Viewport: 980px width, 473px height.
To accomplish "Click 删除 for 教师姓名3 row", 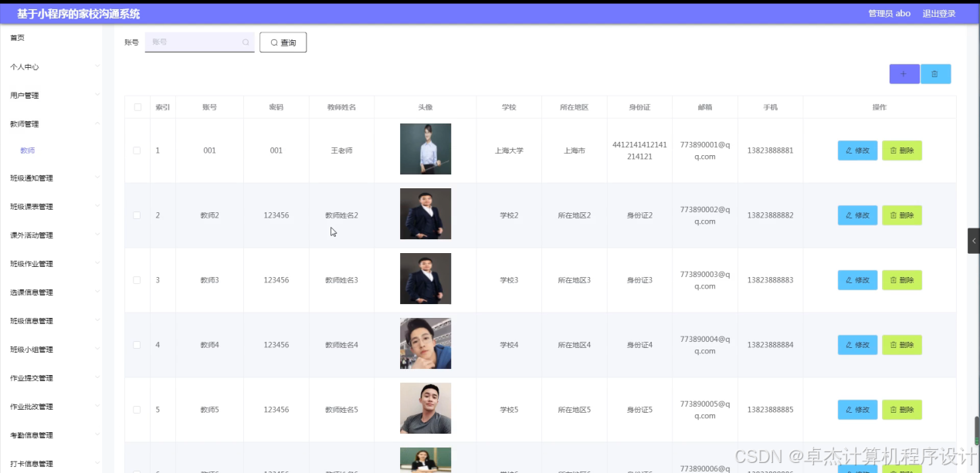I will [x=902, y=280].
